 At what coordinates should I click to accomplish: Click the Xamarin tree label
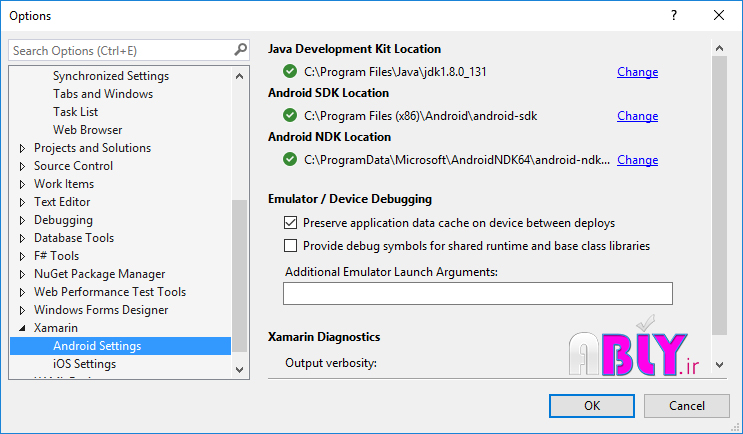pos(56,328)
